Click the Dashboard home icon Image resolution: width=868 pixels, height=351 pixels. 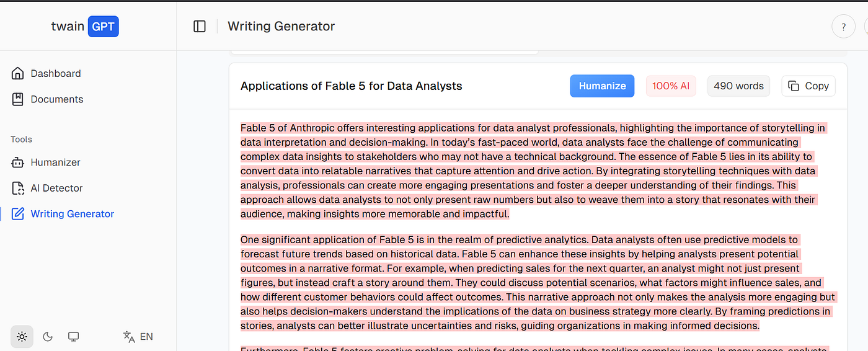coord(18,73)
